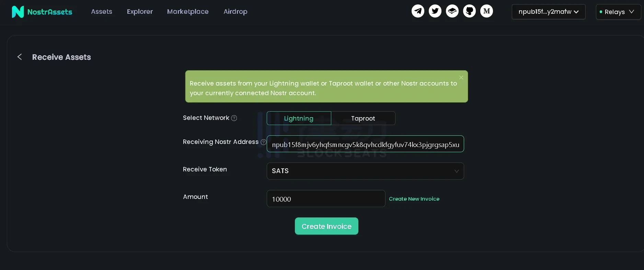Click Receiving Nostr Address help icon
Viewport: 644px width, 270px height.
pos(263,142)
